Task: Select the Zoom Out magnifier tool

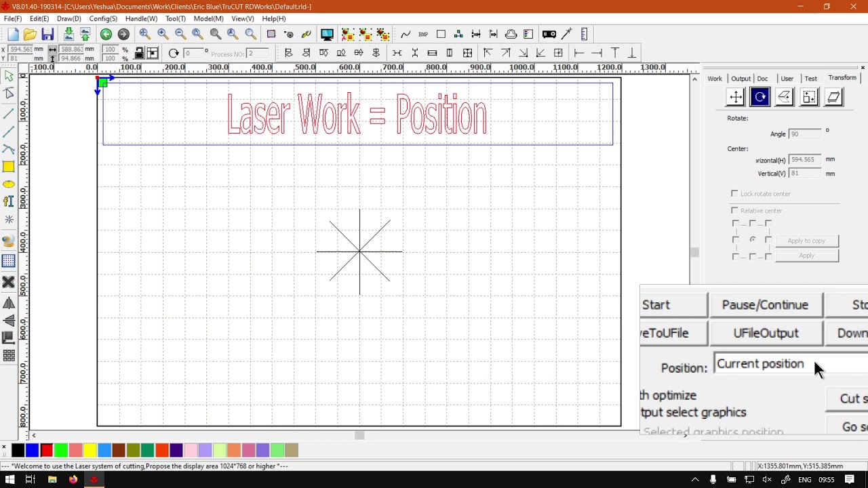Action: [x=180, y=35]
